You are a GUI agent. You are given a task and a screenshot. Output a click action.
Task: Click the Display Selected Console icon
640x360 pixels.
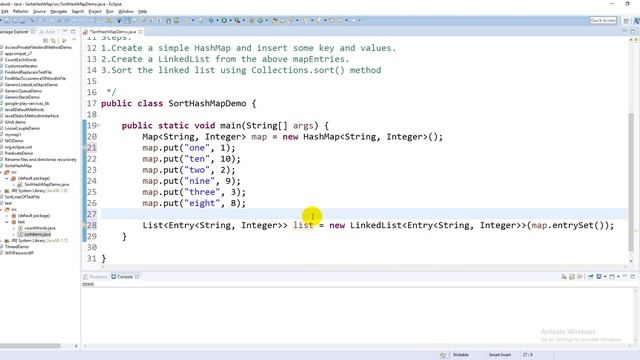(599, 276)
